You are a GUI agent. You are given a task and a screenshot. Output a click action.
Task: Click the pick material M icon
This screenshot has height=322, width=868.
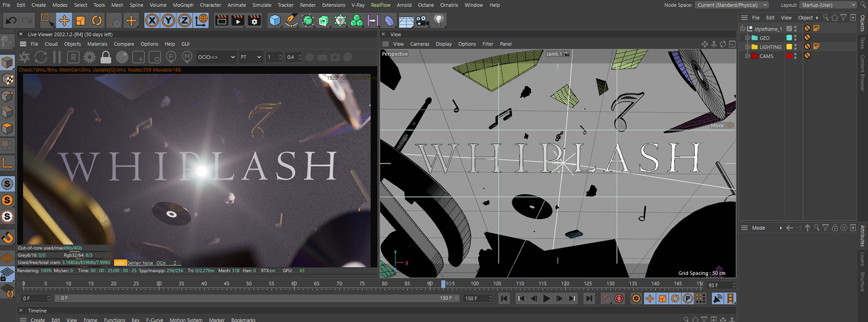click(x=187, y=57)
